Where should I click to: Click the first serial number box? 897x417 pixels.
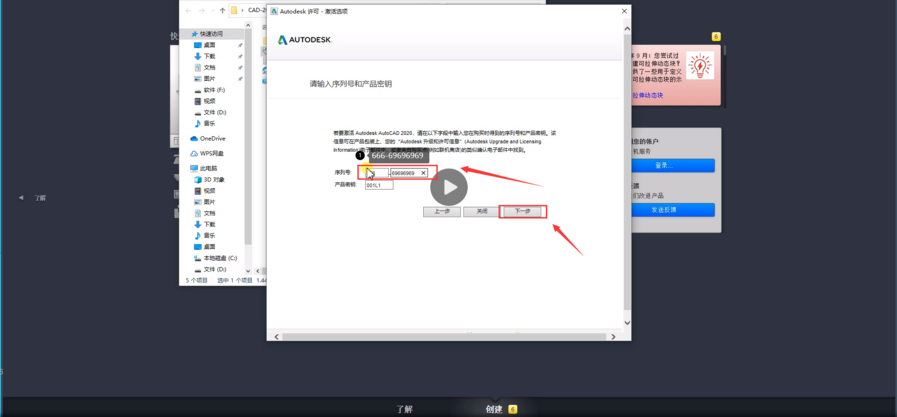coord(376,173)
